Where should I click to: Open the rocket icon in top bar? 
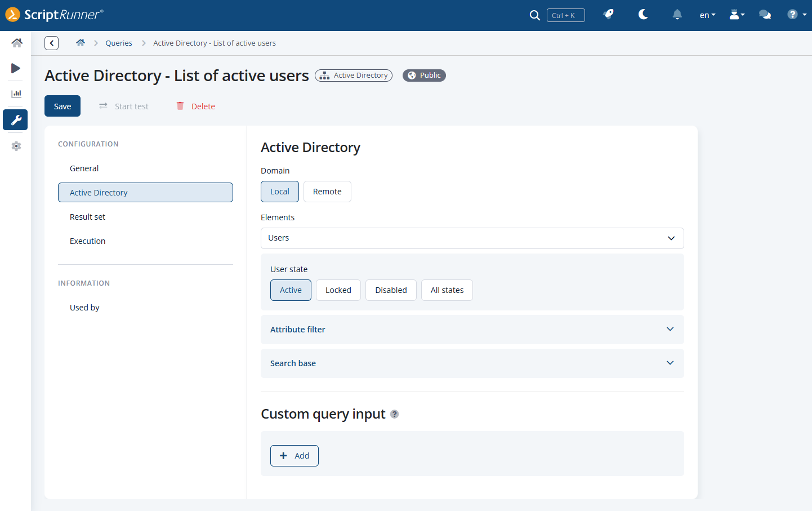click(608, 15)
